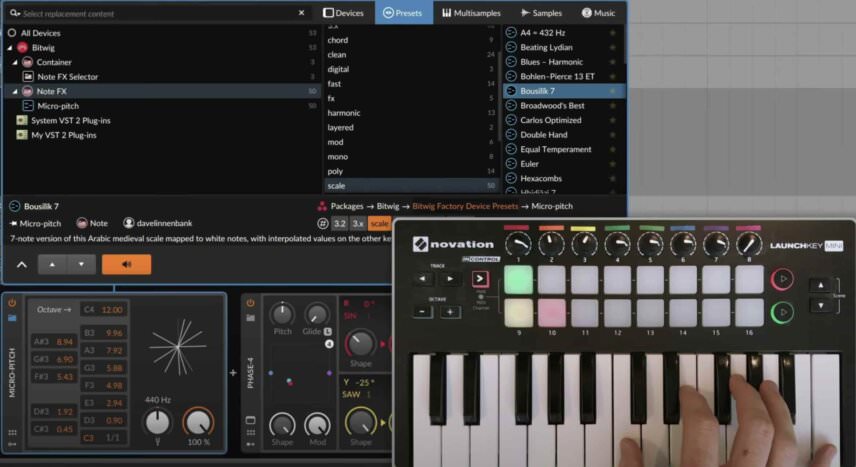Click the Micro-pitch tuning star display
This screenshot has width=856, height=467.
tap(178, 346)
